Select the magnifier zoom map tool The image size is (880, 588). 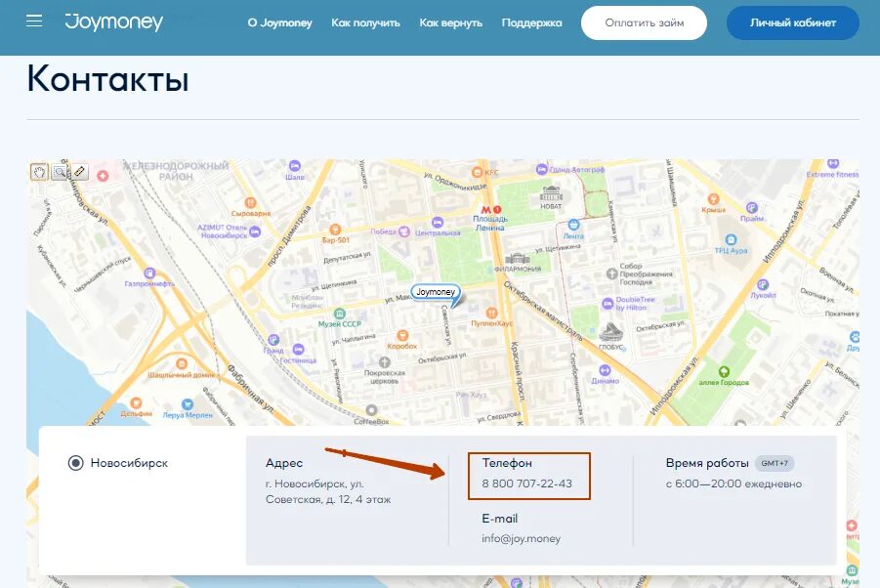60,172
